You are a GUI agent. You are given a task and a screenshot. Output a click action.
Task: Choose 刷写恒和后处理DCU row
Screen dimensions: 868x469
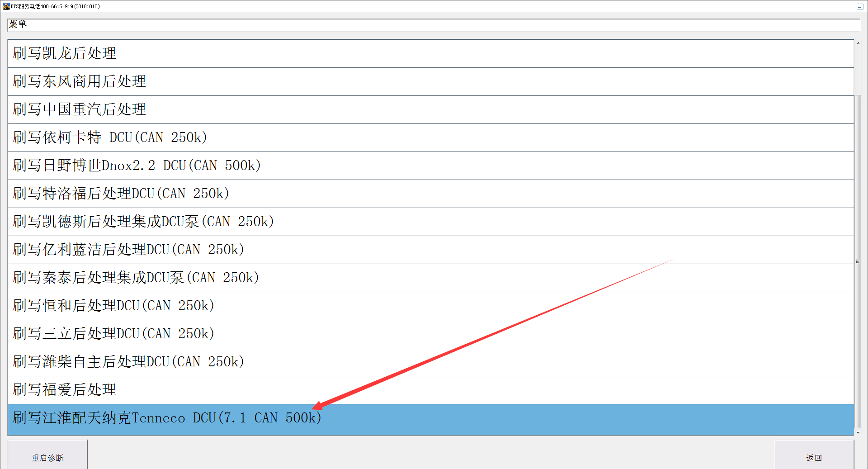tap(430, 306)
